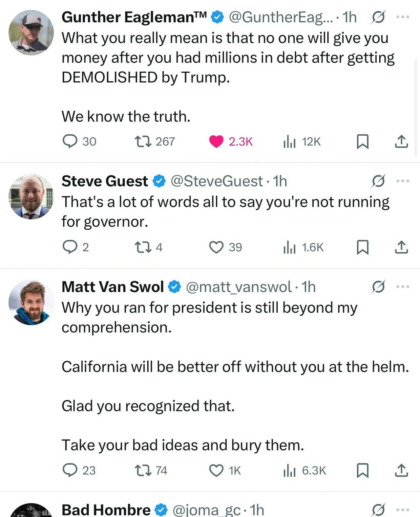Open the @matt_vanswol handle link
Viewport: 420px width, 517px height.
click(x=239, y=287)
